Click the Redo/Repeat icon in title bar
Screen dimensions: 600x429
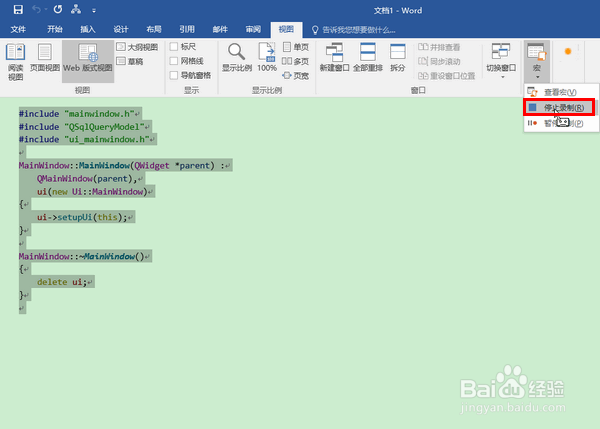58,9
